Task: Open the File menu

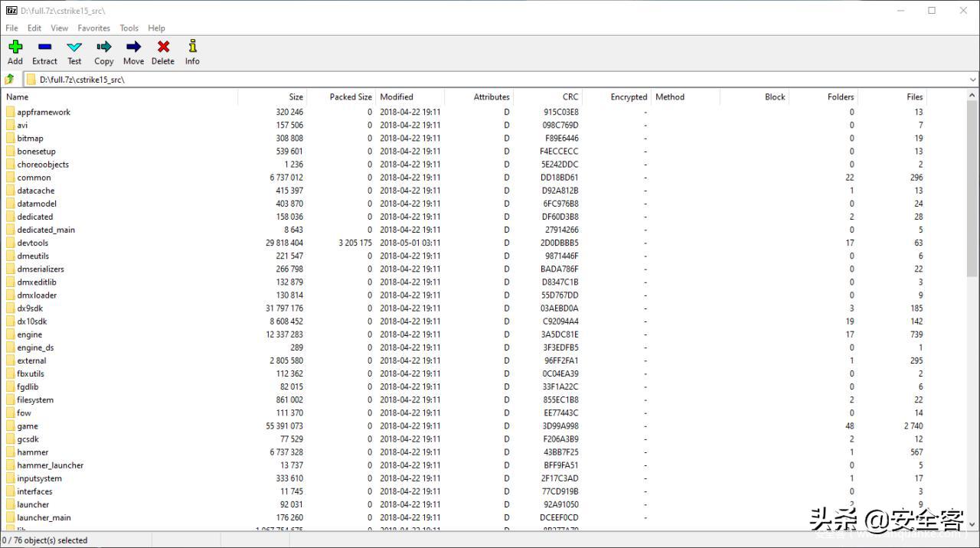Action: tap(11, 28)
